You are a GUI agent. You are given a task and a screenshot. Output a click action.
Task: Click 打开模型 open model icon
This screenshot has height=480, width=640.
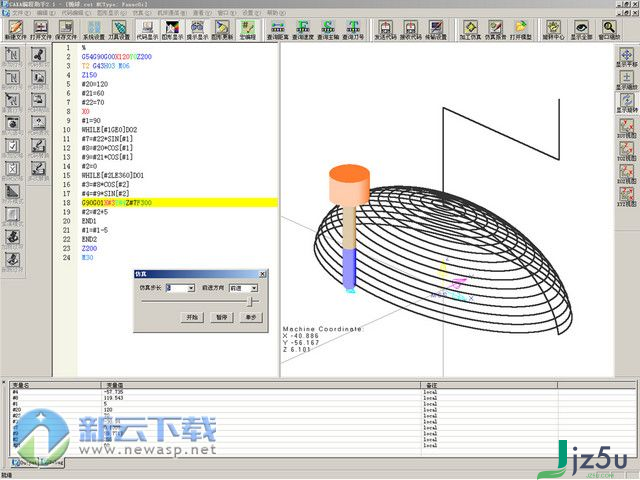click(520, 29)
